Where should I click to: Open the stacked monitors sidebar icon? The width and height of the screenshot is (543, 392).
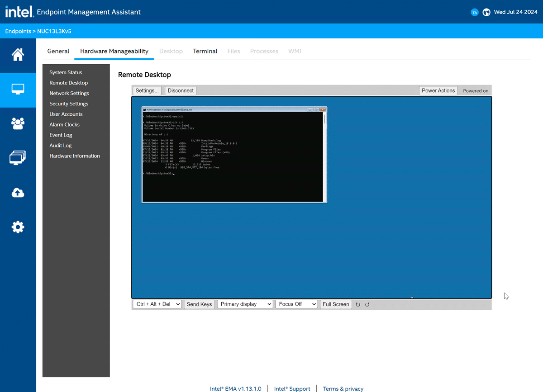(x=18, y=158)
